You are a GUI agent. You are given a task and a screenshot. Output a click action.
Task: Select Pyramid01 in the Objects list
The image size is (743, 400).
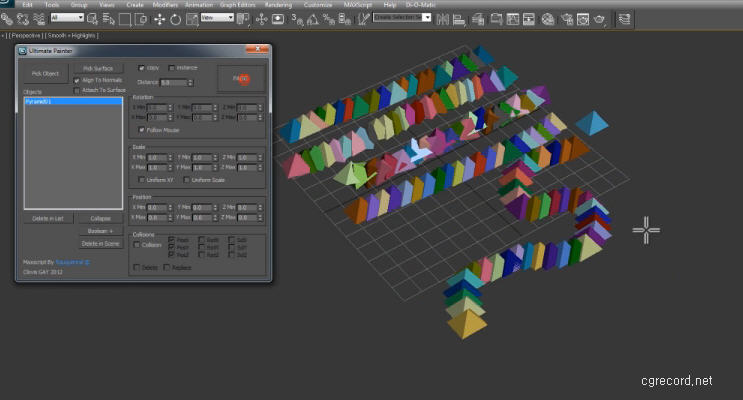pos(73,101)
